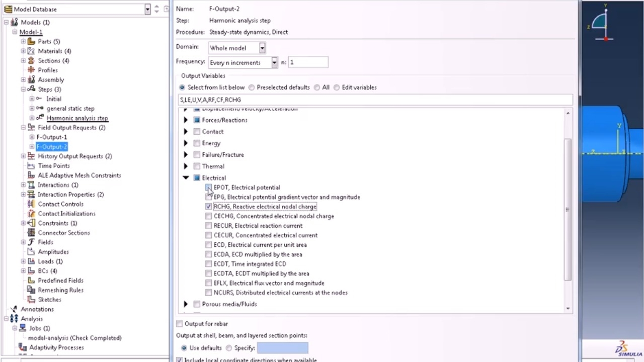This screenshot has height=362, width=644.
Task: Select F-Output-1 field output request
Action: 51,137
